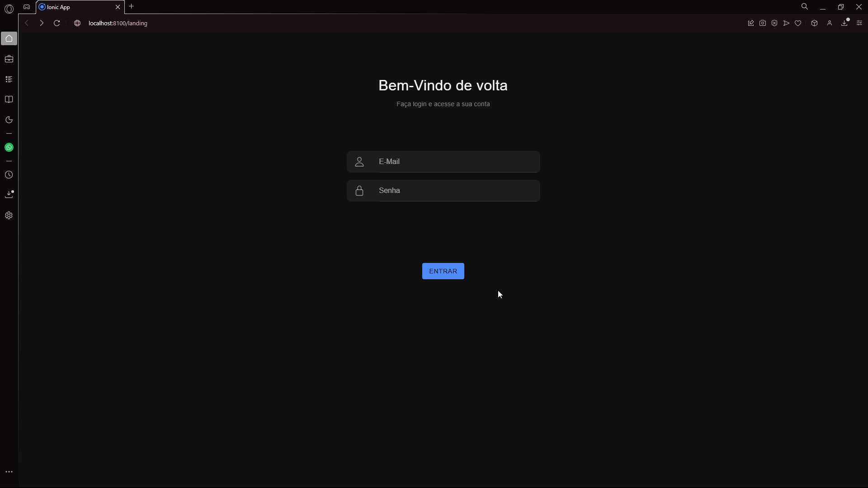This screenshot has width=868, height=488.
Task: Click the ENTRAR login button
Action: coord(443,271)
